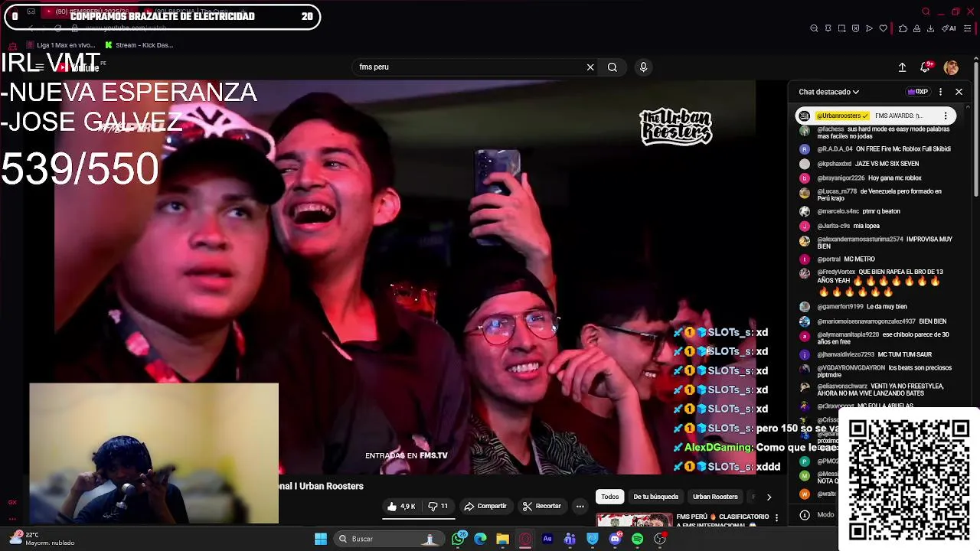Show more filter chips with right arrow
980x551 pixels.
coord(769,497)
